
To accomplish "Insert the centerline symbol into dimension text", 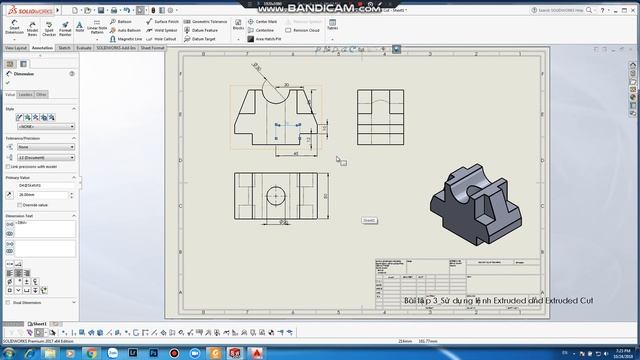I will (35, 282).
